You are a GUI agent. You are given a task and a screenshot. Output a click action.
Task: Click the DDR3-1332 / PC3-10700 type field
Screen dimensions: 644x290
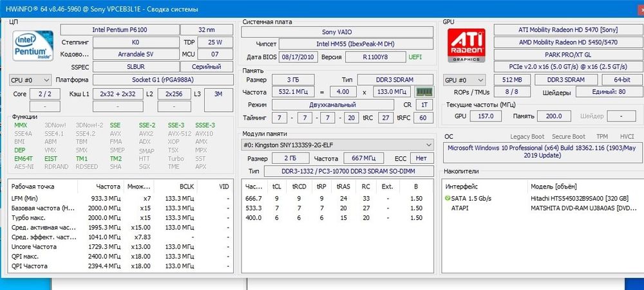[348, 171]
